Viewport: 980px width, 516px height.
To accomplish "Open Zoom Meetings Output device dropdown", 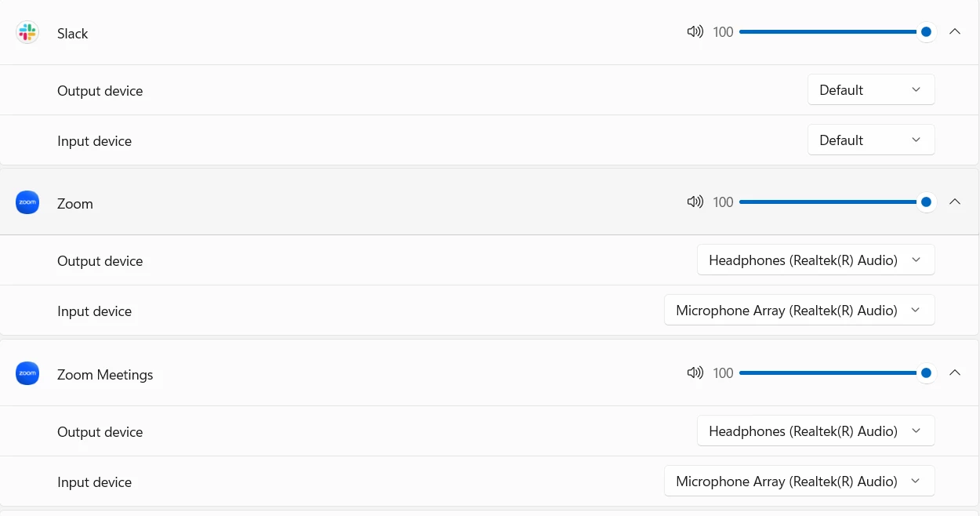I will 815,431.
